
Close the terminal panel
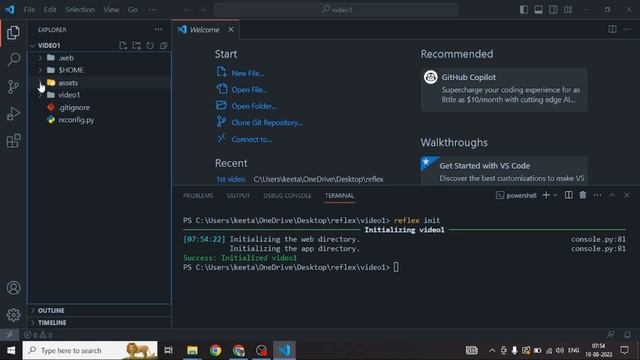click(627, 195)
